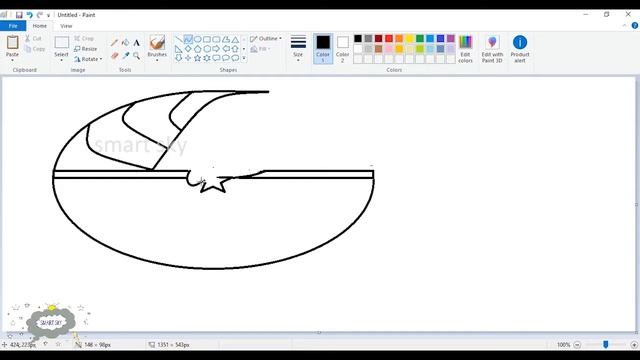Expand the full Shapes gallery
The width and height of the screenshot is (640, 360).
pyautogui.click(x=244, y=58)
